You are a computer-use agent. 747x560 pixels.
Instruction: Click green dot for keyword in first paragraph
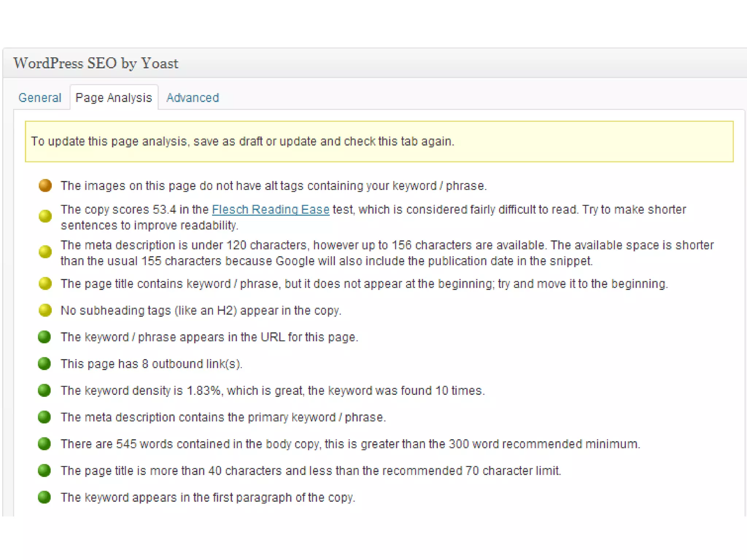(44, 497)
